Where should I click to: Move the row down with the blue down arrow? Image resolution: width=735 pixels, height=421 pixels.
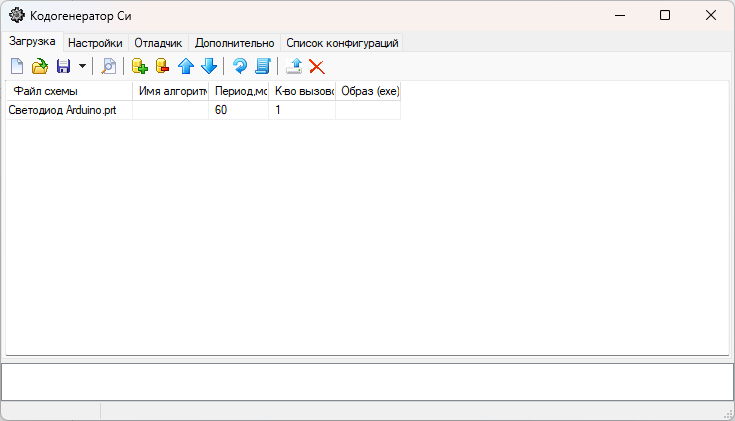pyautogui.click(x=208, y=67)
